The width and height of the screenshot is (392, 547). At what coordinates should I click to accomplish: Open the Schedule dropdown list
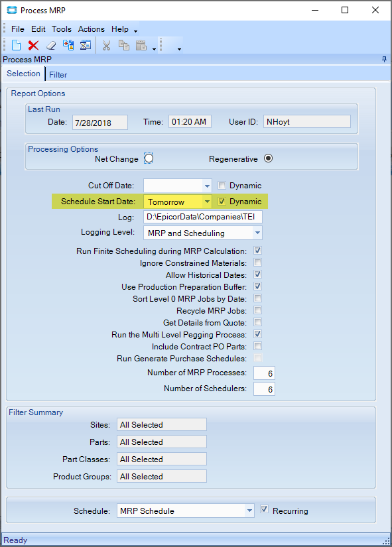[x=249, y=511]
